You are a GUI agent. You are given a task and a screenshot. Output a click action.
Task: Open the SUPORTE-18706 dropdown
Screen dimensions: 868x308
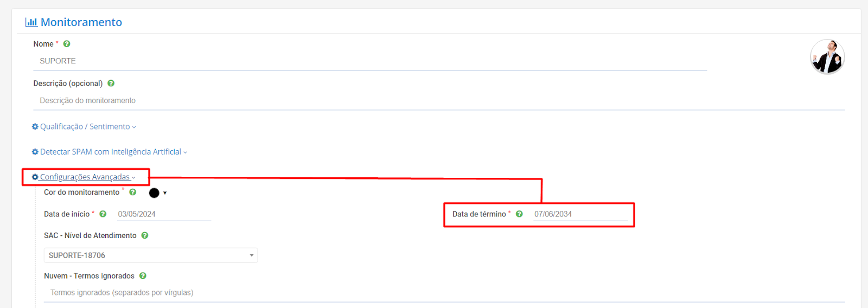coord(151,255)
